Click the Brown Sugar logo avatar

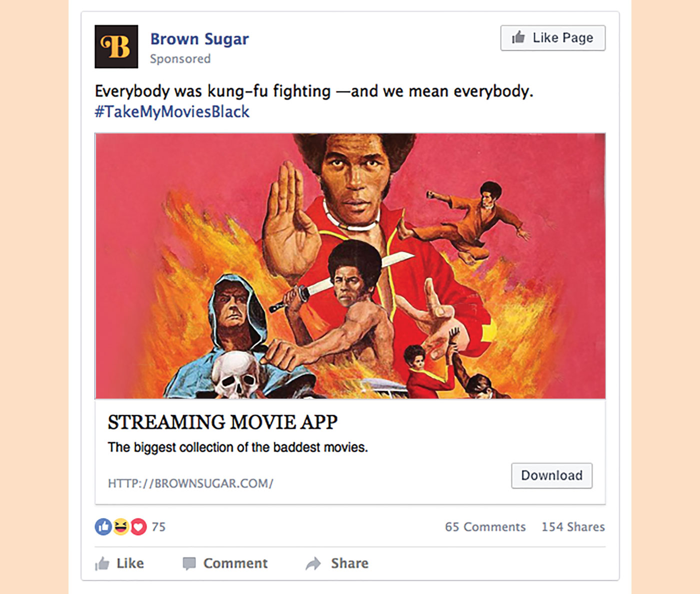(x=116, y=46)
